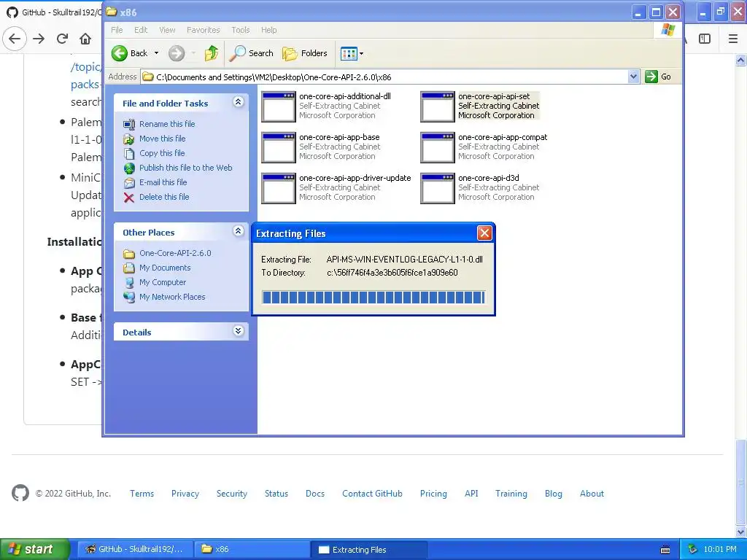Click the Windows start button

[34, 549]
